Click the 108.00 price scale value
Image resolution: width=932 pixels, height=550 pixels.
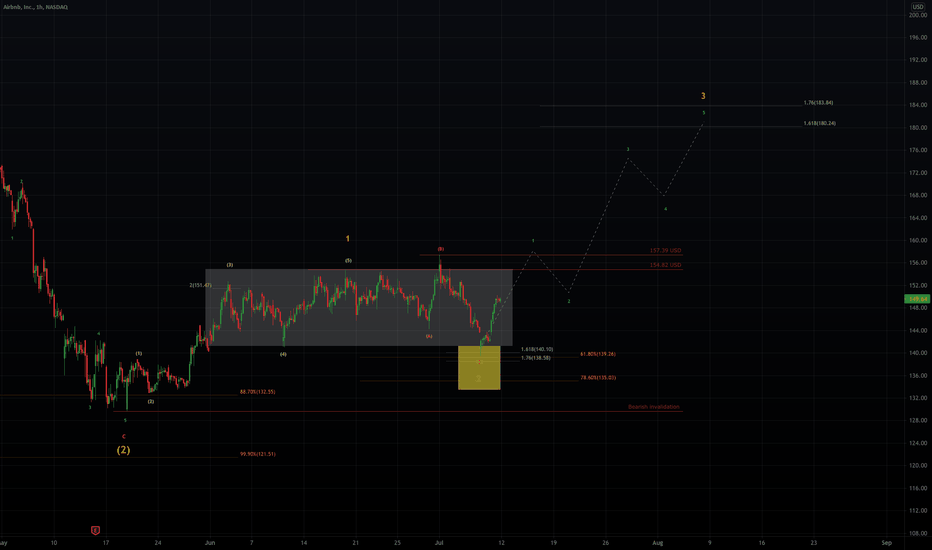coord(918,533)
